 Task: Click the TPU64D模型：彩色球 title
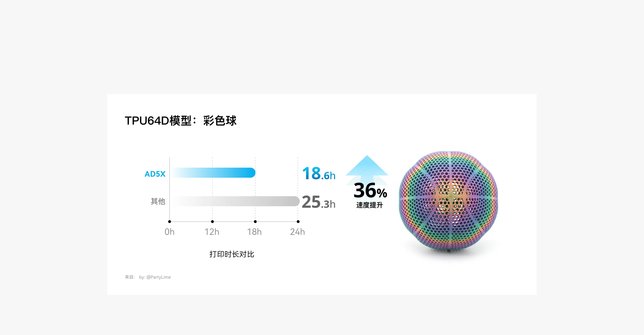180,121
